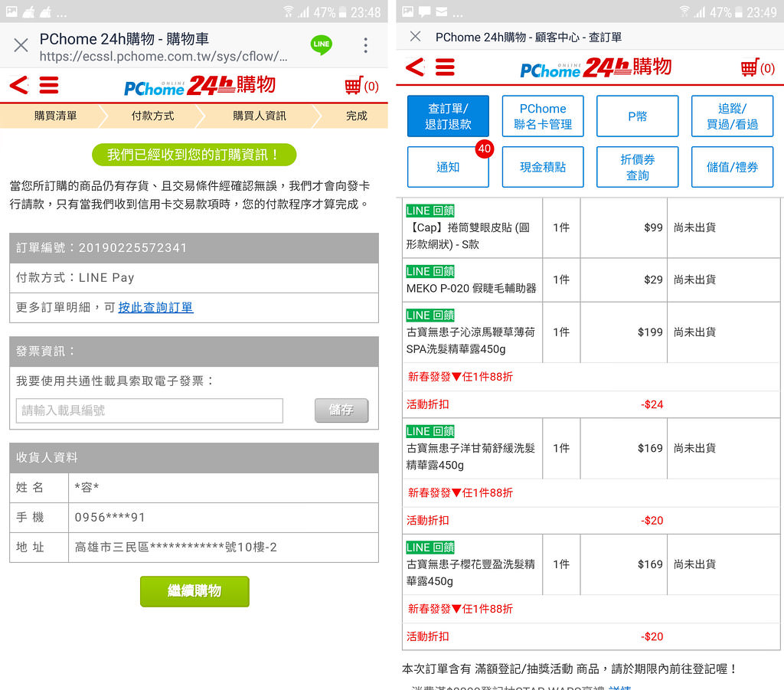This screenshot has width=784, height=690.
Task: Tap the browser URL ecssl.pchome.com.tw address
Action: pos(164,57)
